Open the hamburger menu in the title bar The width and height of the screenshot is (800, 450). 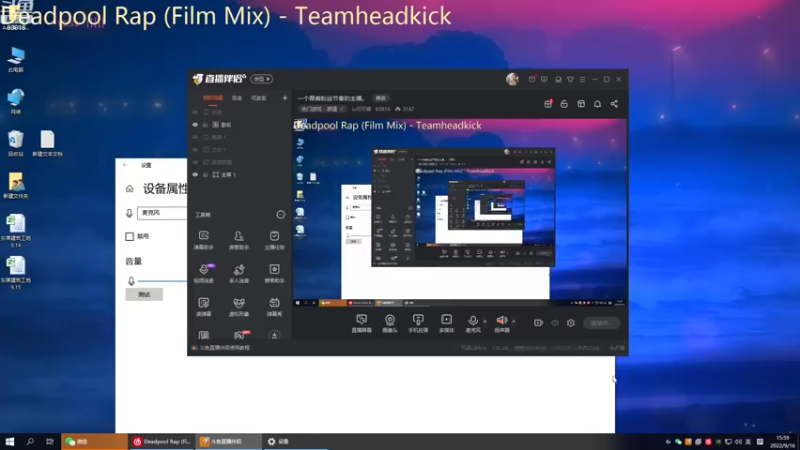pos(582,79)
